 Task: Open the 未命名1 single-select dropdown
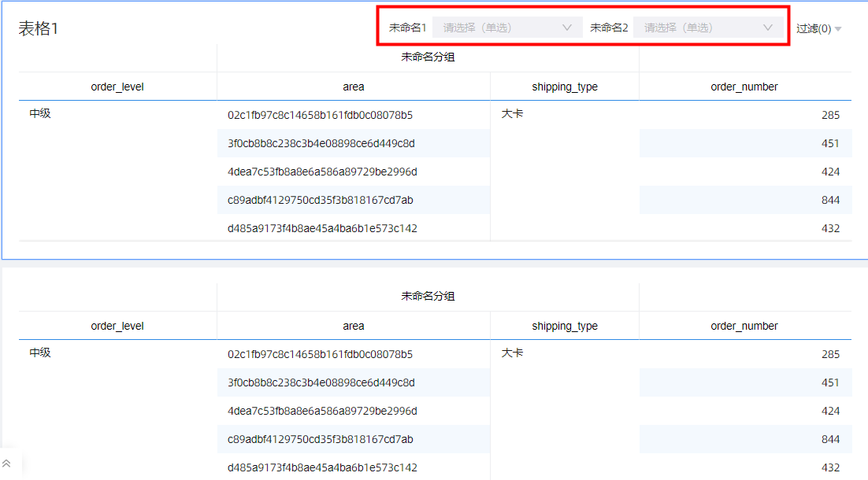(x=507, y=28)
